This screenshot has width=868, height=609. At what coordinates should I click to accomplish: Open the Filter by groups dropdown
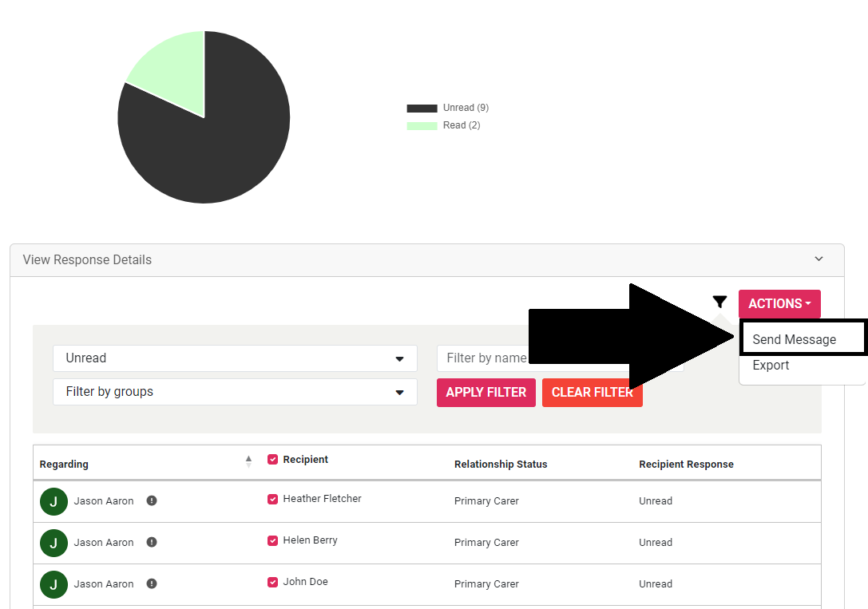pos(235,392)
